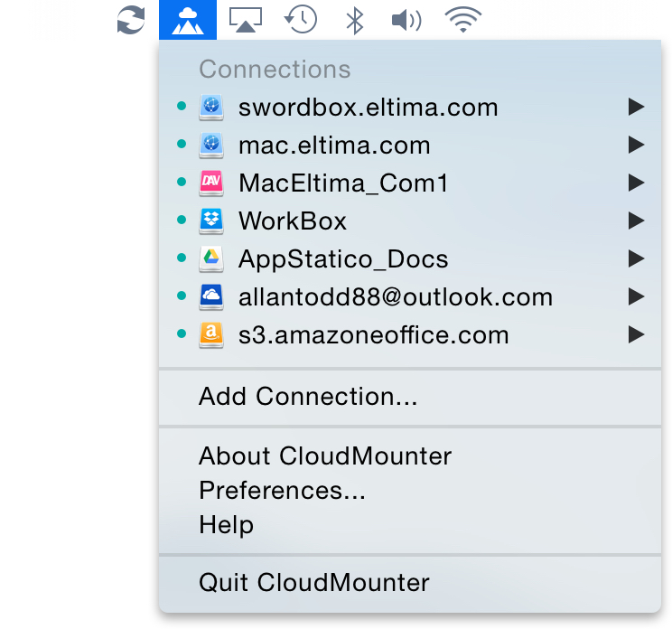Expand the allantodd88@outlook.com submenu arrow
The height and width of the screenshot is (629, 672).
tap(637, 296)
